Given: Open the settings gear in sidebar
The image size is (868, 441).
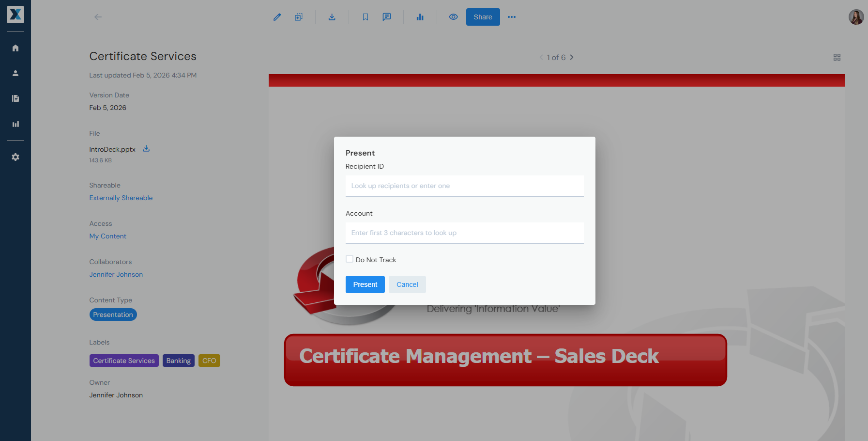Looking at the screenshot, I should click(x=15, y=157).
